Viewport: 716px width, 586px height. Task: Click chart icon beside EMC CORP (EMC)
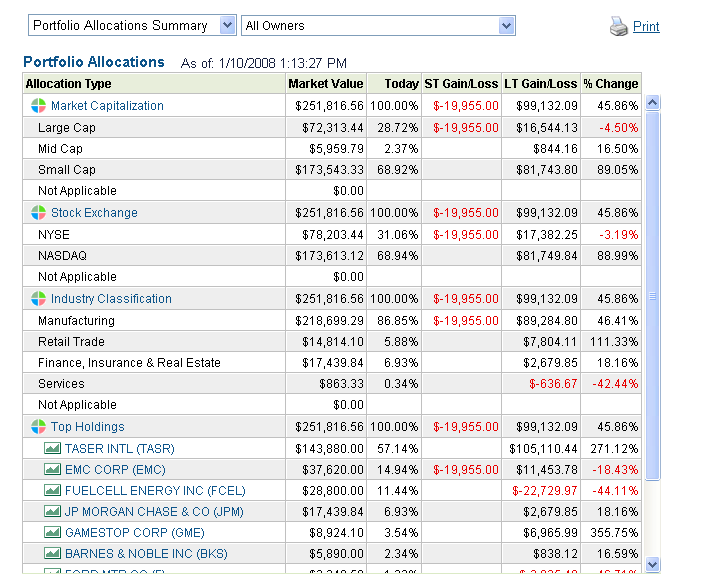[53, 470]
